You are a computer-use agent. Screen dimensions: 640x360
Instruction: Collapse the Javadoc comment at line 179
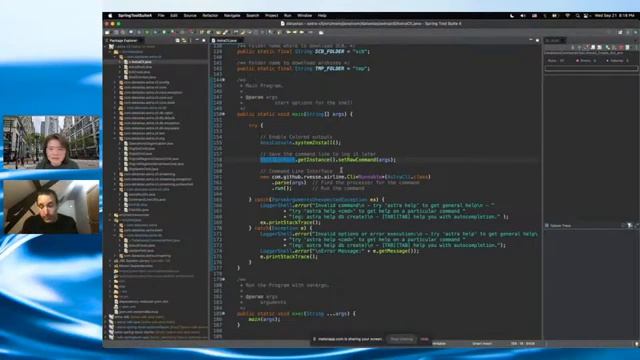pyautogui.click(x=223, y=279)
